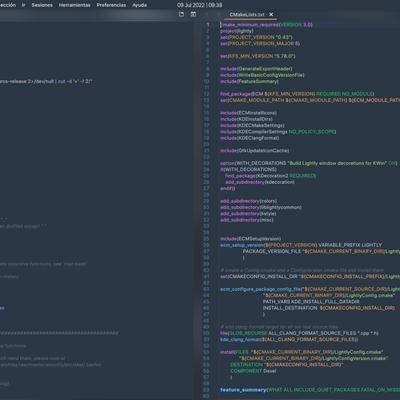Open the Sesiones menu
400x400 pixels.
(x=42, y=5)
